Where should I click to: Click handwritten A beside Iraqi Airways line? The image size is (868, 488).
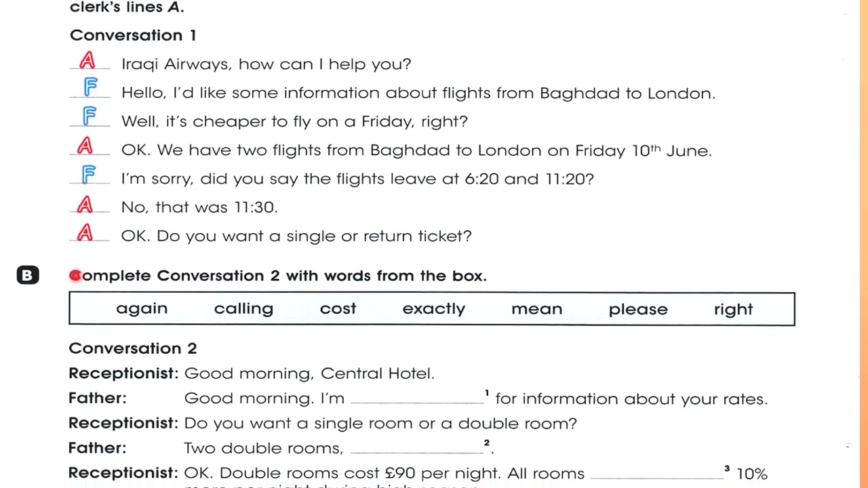[87, 62]
